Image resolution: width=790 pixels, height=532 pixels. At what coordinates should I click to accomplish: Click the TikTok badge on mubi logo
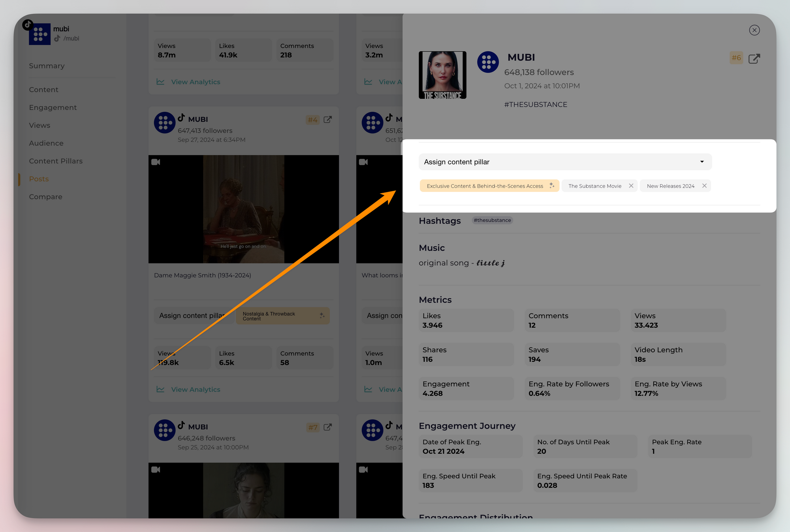pyautogui.click(x=28, y=24)
